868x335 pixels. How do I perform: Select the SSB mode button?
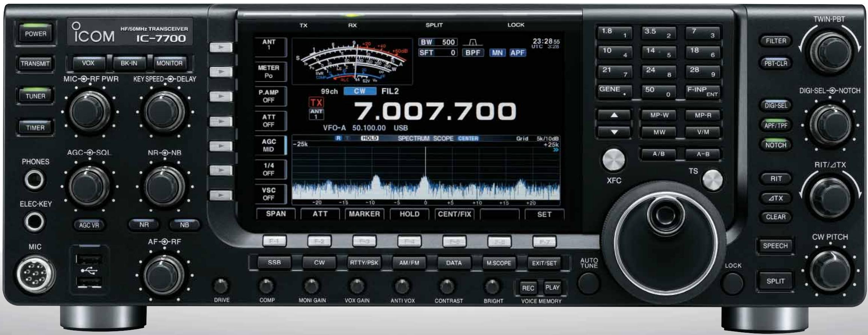(274, 263)
